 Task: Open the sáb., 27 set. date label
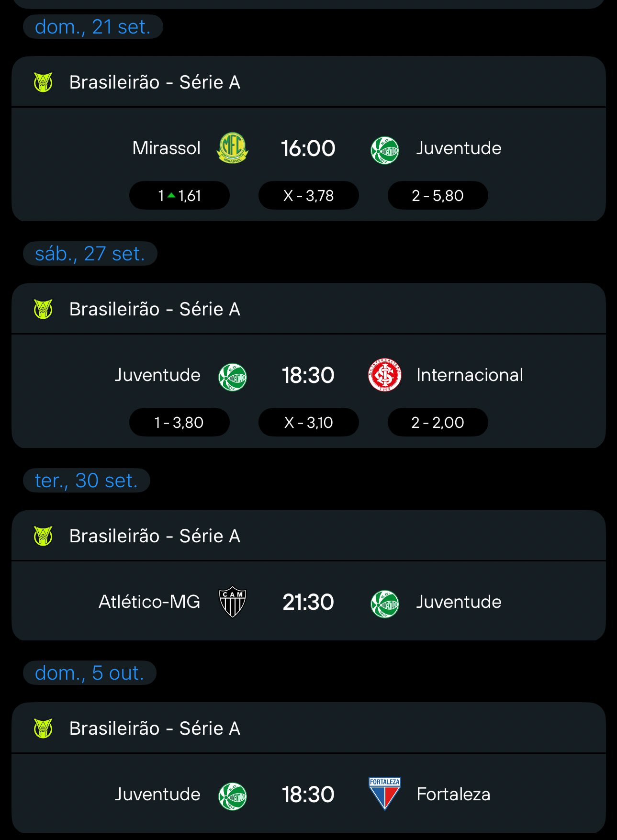[x=90, y=254]
